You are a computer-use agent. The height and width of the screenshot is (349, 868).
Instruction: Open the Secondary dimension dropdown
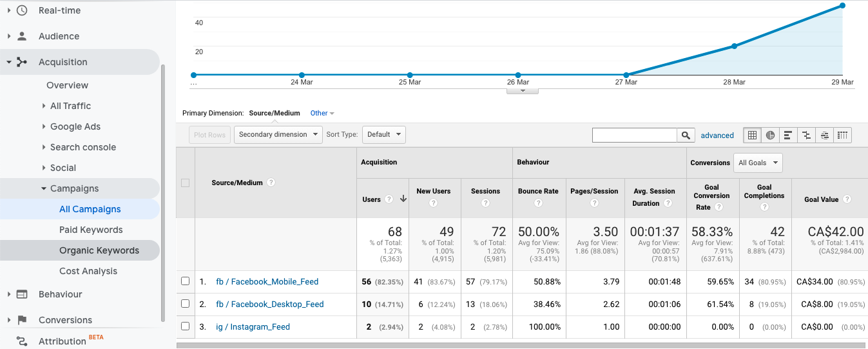tap(278, 134)
